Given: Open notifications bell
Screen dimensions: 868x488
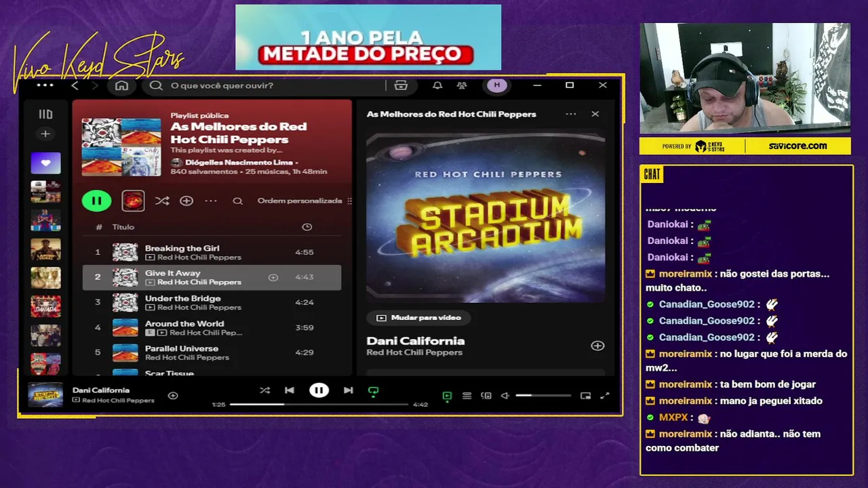Looking at the screenshot, I should pyautogui.click(x=437, y=85).
